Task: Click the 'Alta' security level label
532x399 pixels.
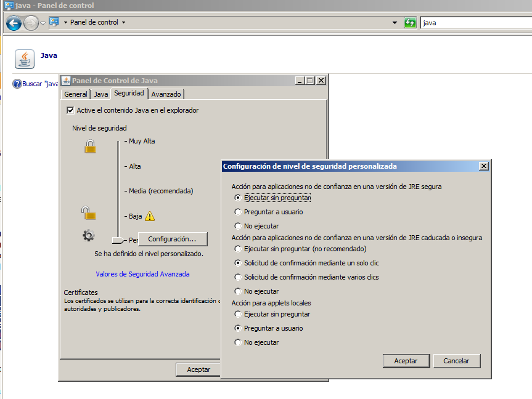Action: [x=135, y=166]
